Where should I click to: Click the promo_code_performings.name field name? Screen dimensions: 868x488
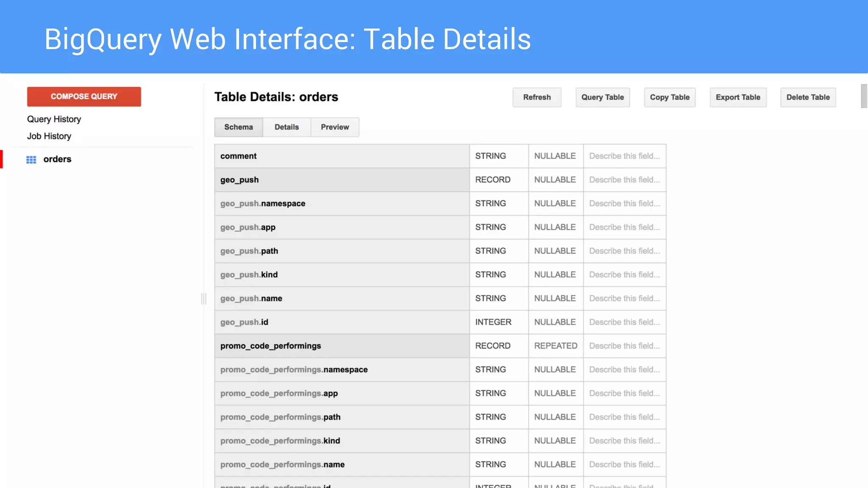coord(282,464)
